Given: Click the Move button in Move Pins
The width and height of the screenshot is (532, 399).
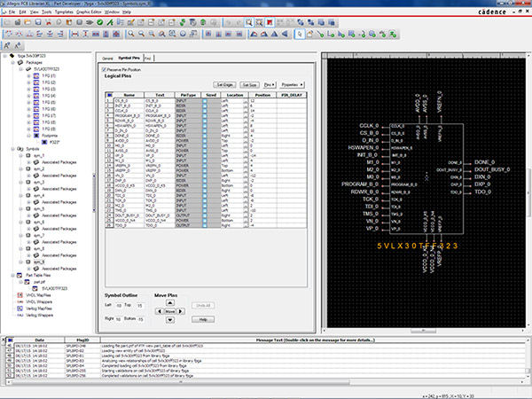Looking at the screenshot, I should 170,311.
